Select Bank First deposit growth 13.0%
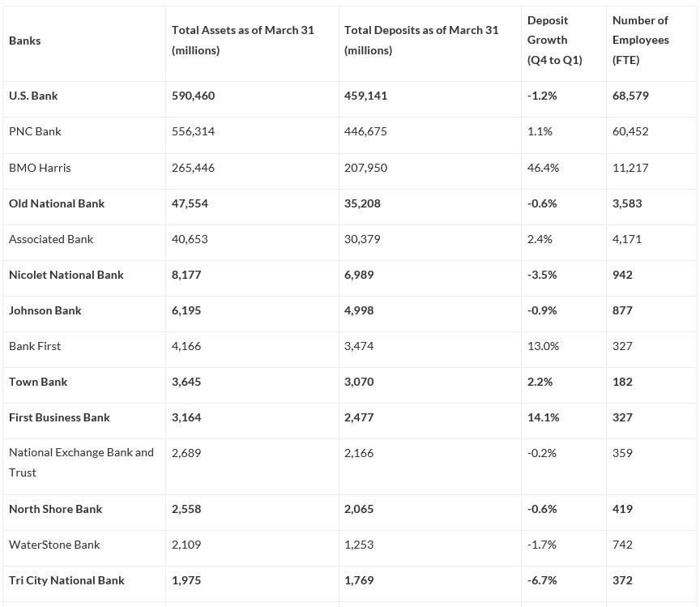This screenshot has height=607, width=700. tap(543, 346)
